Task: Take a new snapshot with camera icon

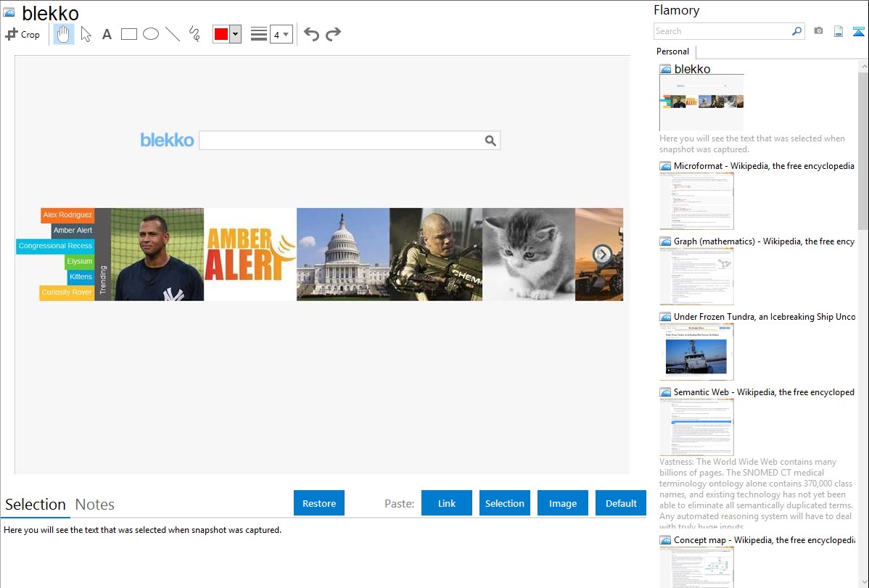Action: (818, 31)
